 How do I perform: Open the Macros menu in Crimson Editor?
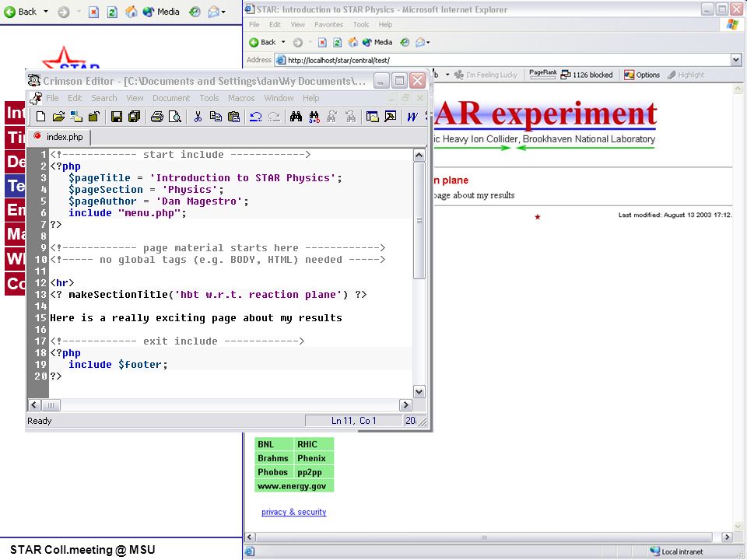[241, 98]
